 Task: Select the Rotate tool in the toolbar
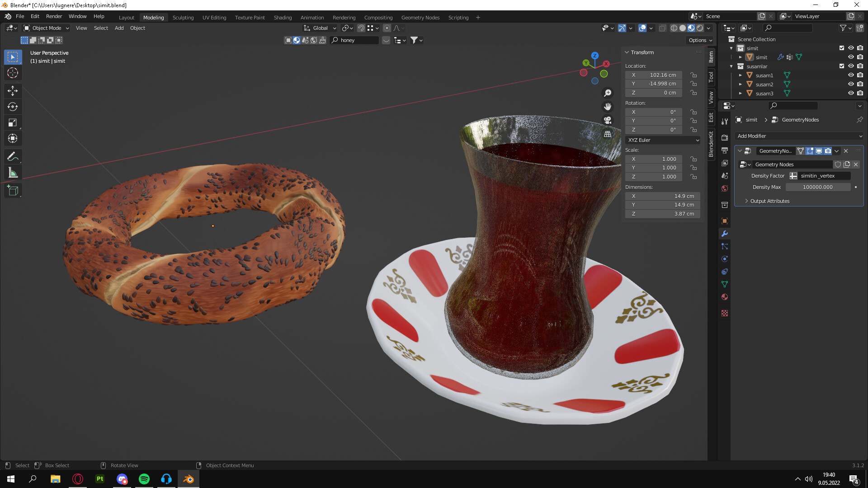(x=13, y=107)
